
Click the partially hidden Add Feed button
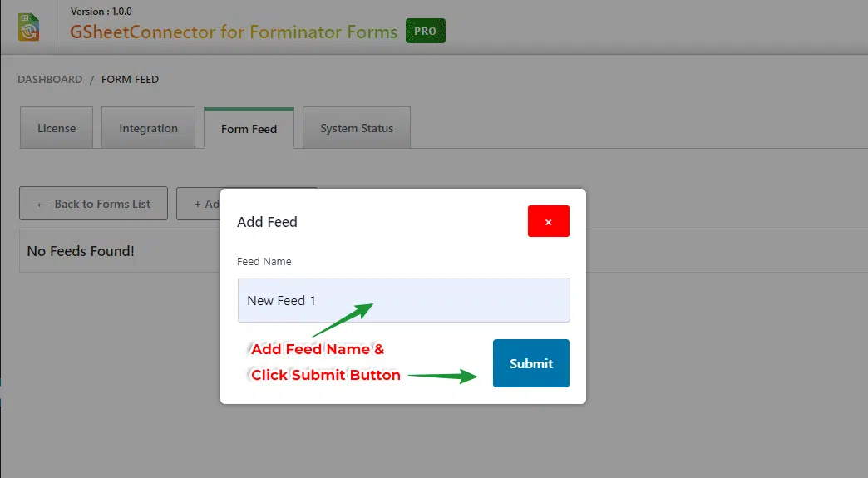point(199,204)
